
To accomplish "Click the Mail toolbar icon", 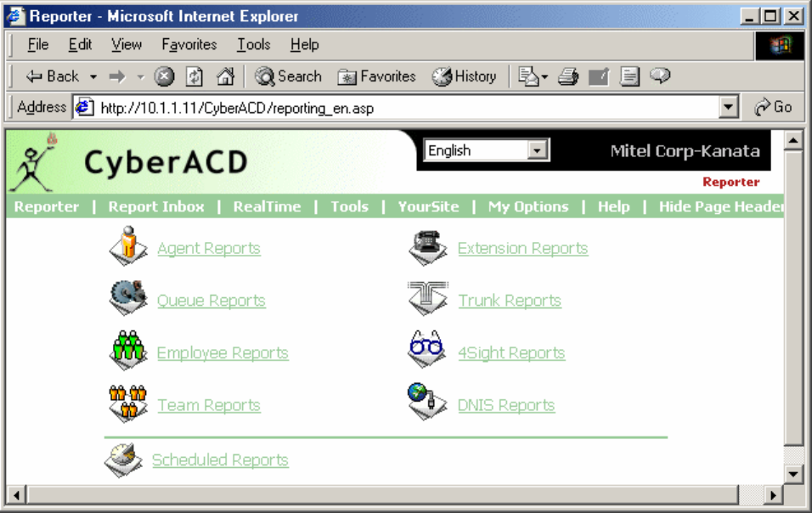I will click(528, 76).
